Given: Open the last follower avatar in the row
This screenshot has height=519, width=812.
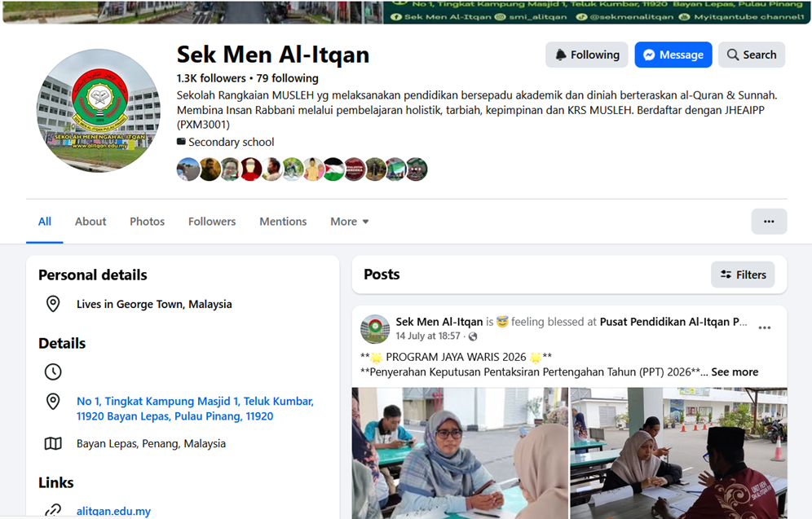Looking at the screenshot, I should point(417,169).
